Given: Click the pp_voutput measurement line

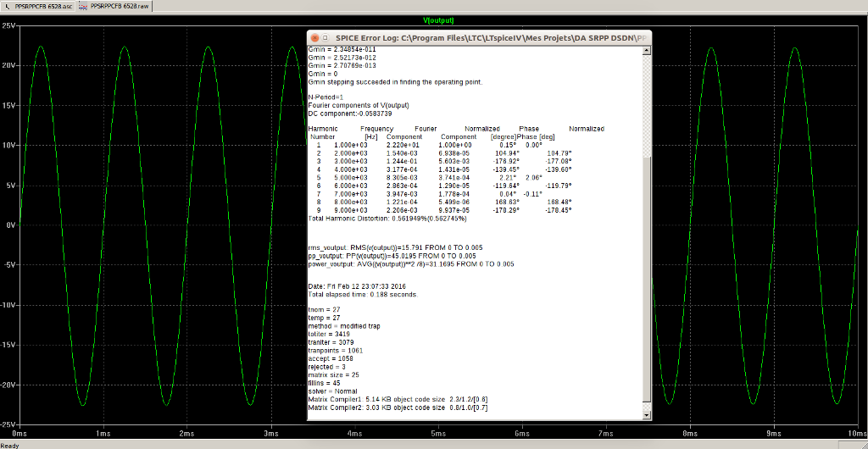Looking at the screenshot, I should [392, 256].
